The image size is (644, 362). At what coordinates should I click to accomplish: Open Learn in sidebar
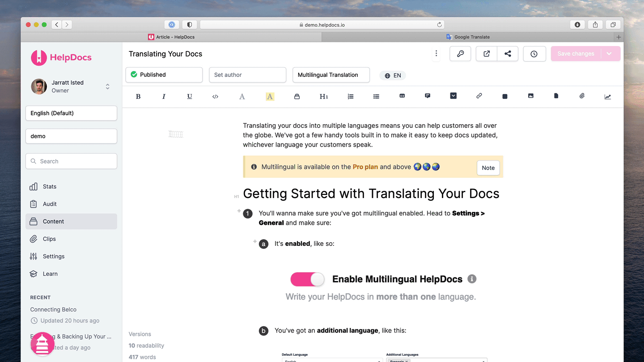(x=71, y=274)
